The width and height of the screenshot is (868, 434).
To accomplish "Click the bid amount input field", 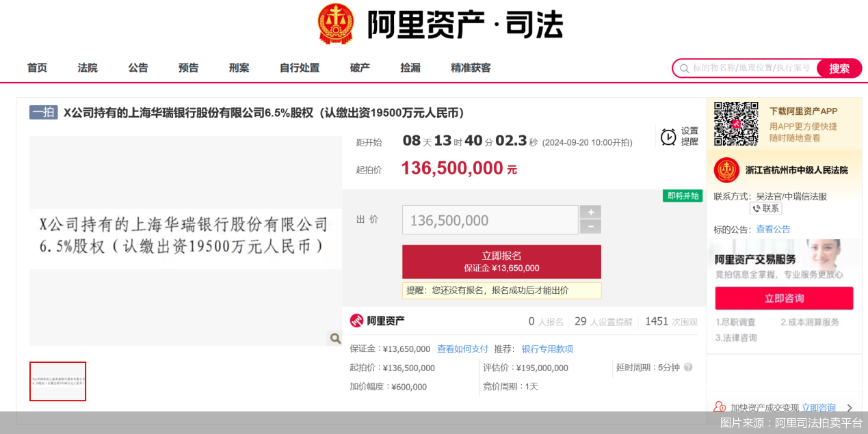I will pyautogui.click(x=490, y=220).
